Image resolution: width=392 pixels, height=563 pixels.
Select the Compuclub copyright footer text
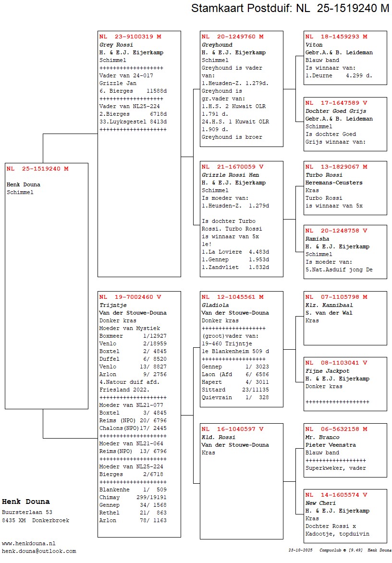[x=341, y=550]
